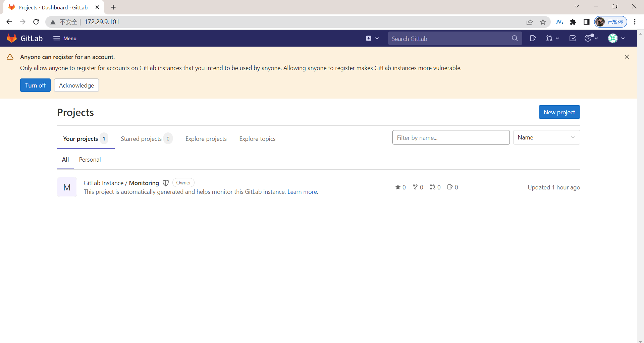Click the Turn off button

35,85
